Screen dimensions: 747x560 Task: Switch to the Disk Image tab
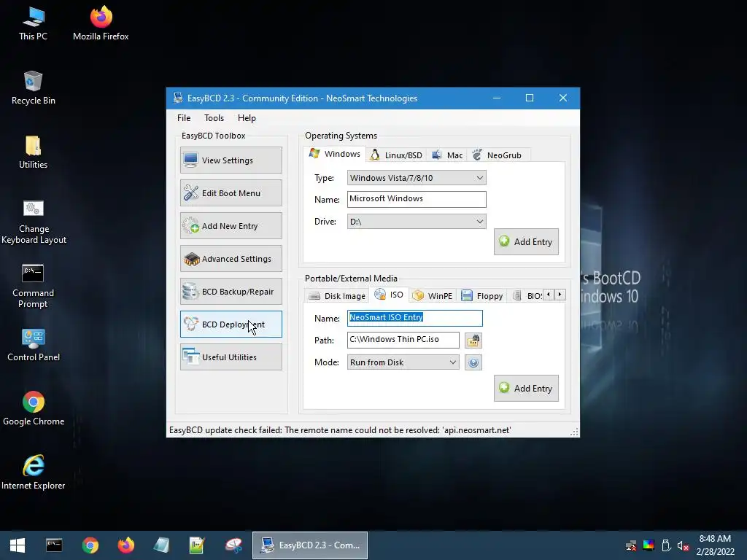click(x=337, y=296)
